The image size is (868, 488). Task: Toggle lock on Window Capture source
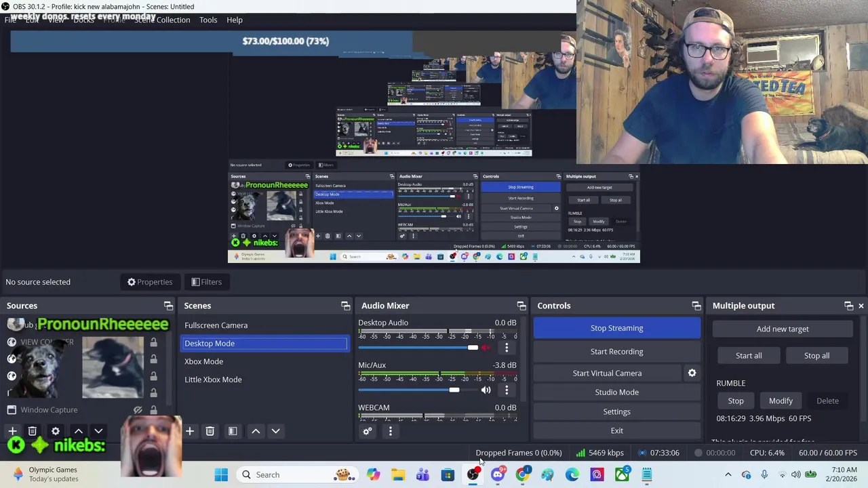[x=153, y=410]
